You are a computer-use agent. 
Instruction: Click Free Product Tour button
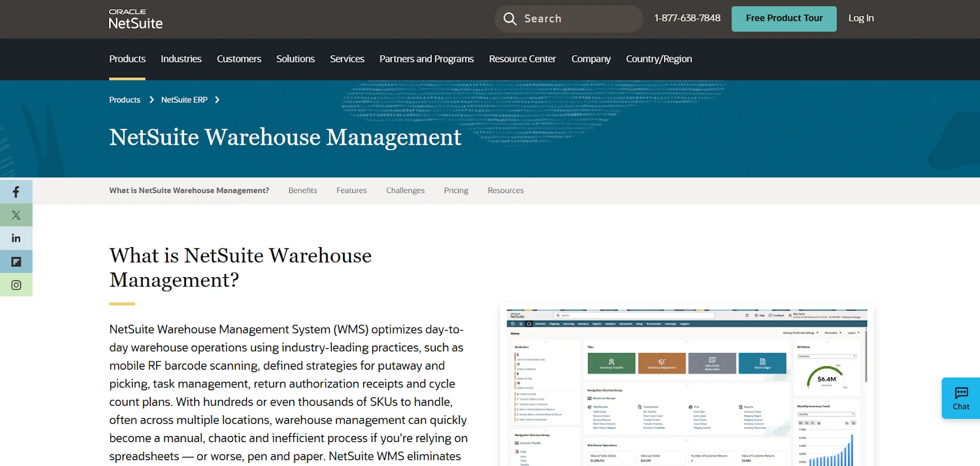click(784, 18)
